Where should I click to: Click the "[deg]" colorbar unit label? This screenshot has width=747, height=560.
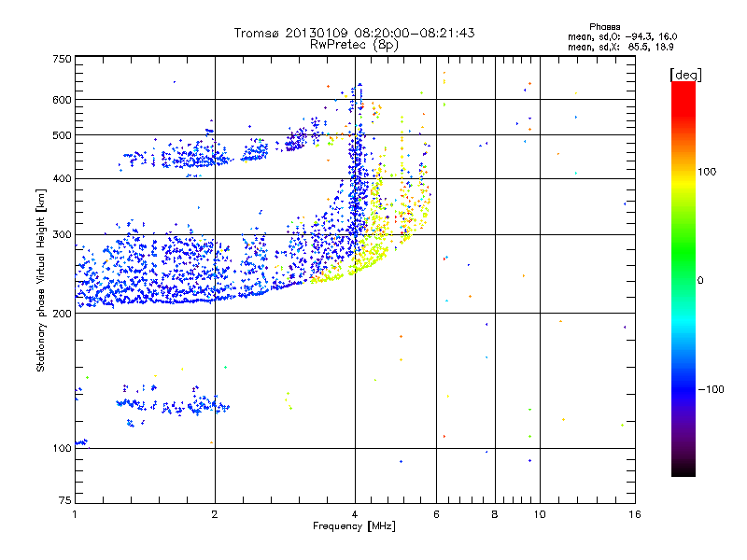(685, 75)
